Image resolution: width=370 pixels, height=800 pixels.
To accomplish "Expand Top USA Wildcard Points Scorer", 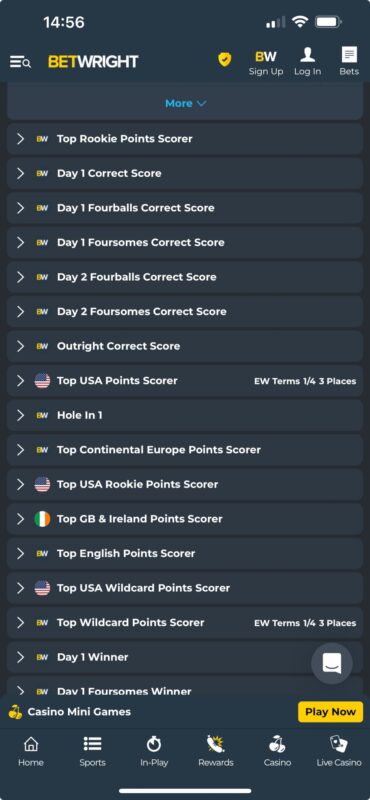I will [185, 588].
